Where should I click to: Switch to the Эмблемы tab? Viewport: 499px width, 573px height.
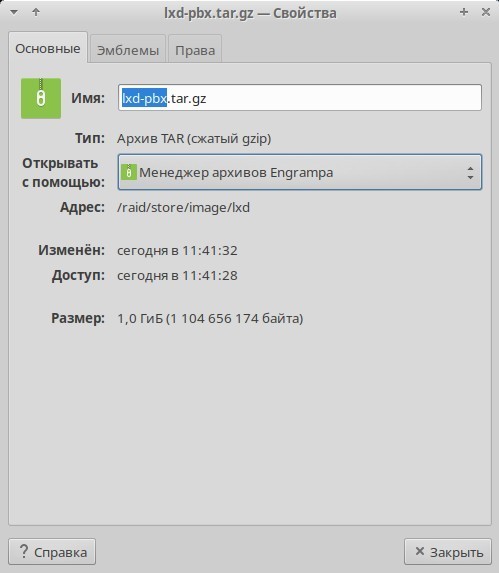coord(128,49)
